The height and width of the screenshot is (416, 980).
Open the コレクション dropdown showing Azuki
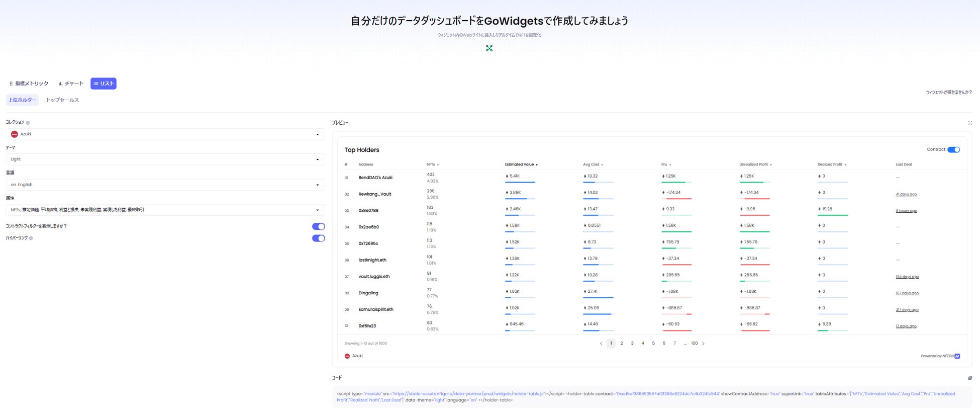pyautogui.click(x=165, y=134)
